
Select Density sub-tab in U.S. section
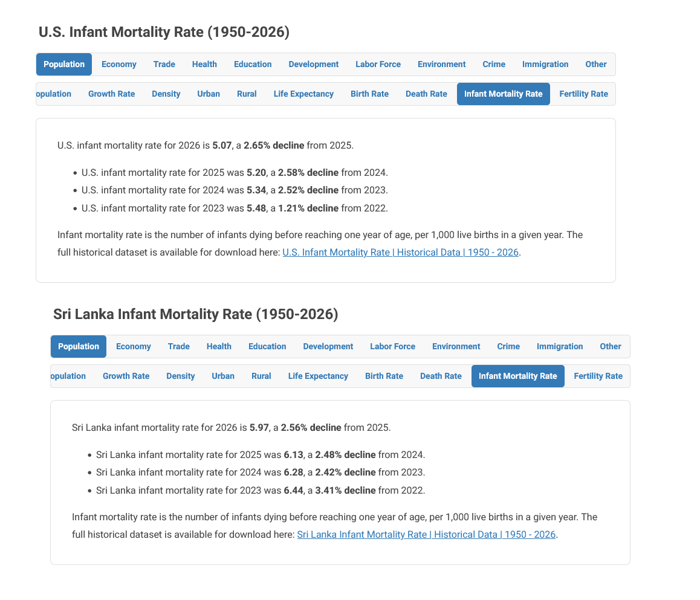pyautogui.click(x=166, y=94)
